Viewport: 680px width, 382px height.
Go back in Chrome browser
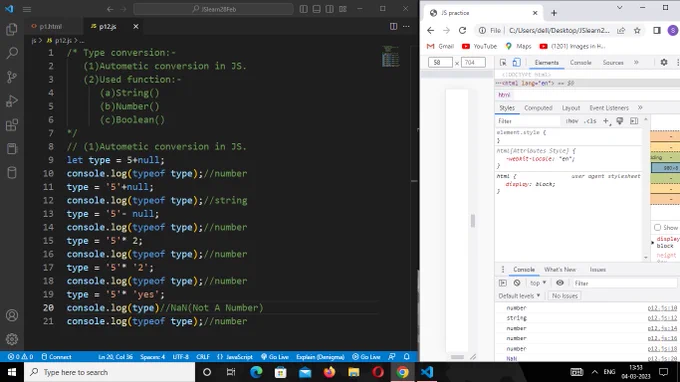pos(430,30)
